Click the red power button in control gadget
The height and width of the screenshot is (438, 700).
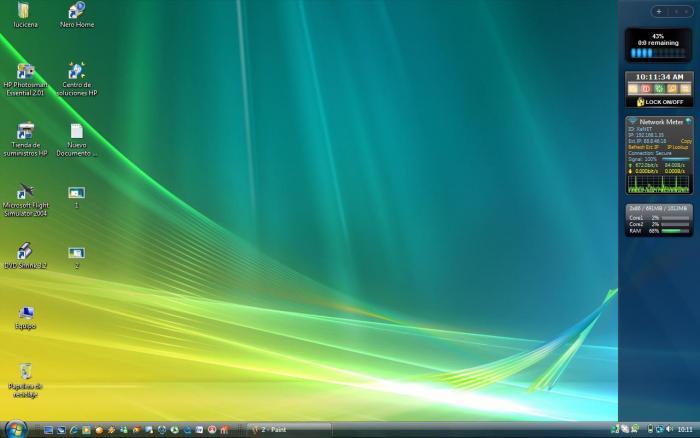[x=646, y=88]
